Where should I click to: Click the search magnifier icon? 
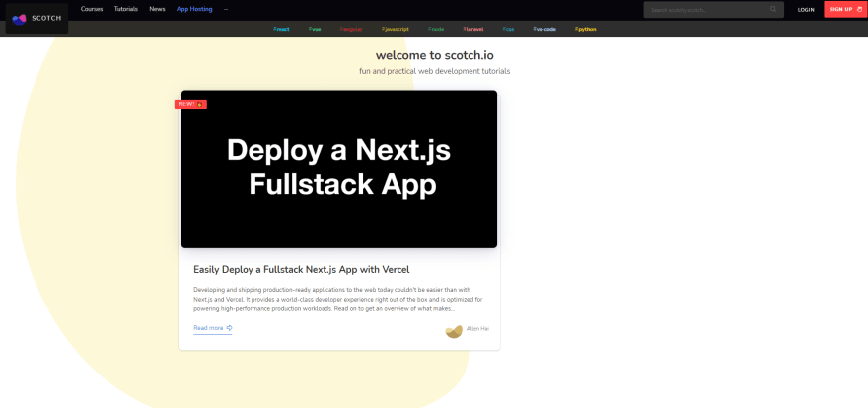pos(773,10)
